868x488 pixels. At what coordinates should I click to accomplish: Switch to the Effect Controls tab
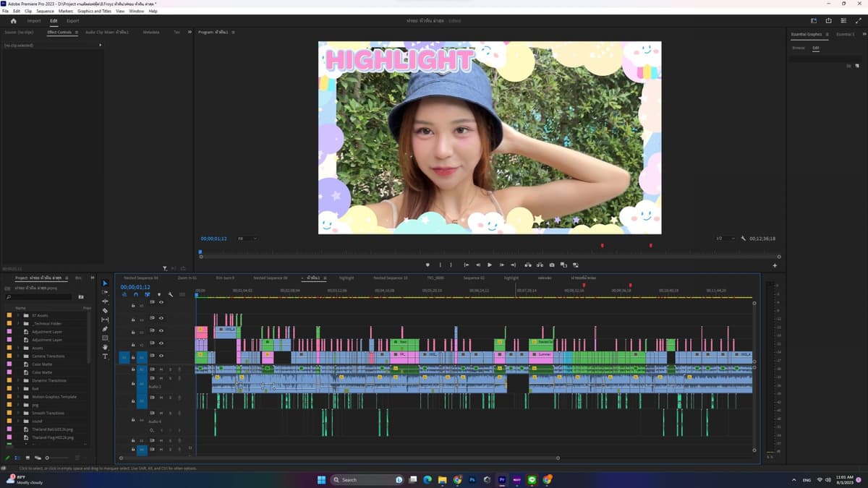[x=59, y=32]
